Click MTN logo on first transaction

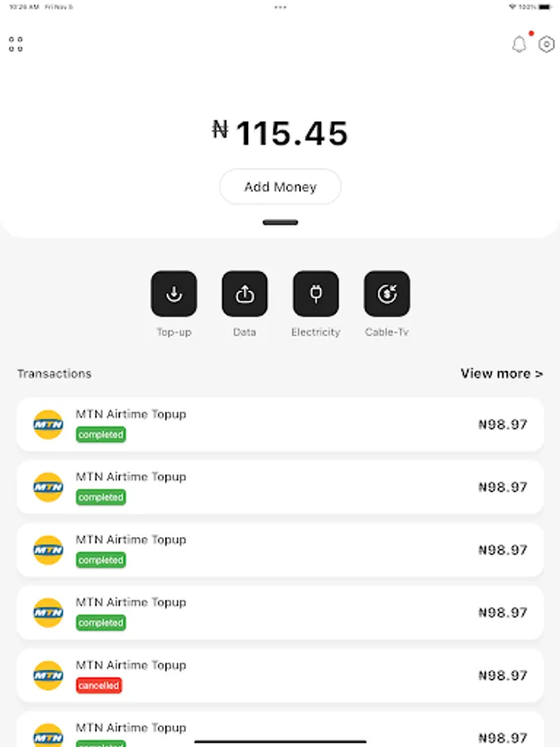tap(48, 425)
